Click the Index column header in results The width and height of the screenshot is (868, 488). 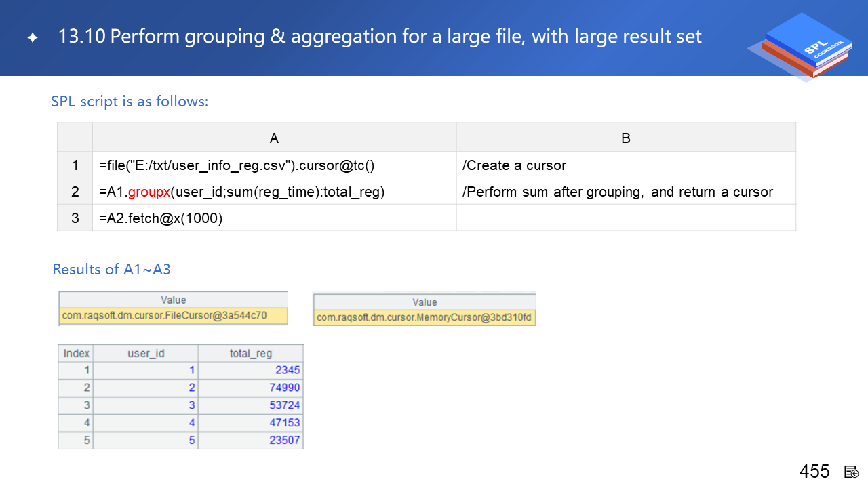click(76, 353)
